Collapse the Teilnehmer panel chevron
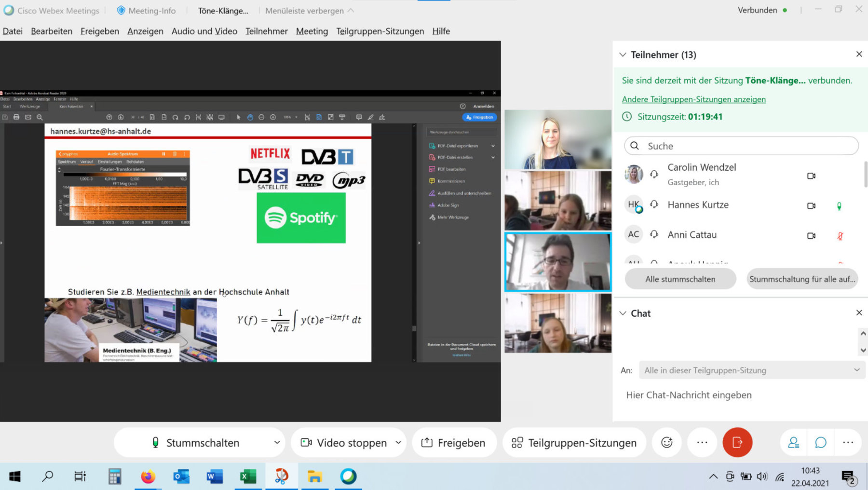Screen dimensions: 868x490 coord(623,54)
